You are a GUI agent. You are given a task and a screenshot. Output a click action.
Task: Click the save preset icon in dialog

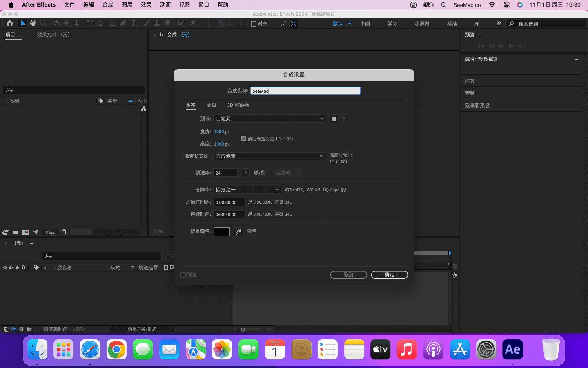pos(334,119)
